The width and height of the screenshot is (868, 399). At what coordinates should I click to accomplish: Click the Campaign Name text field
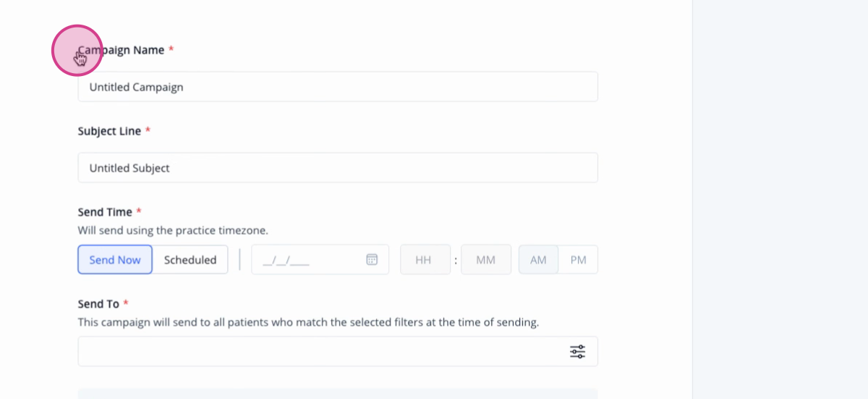338,87
